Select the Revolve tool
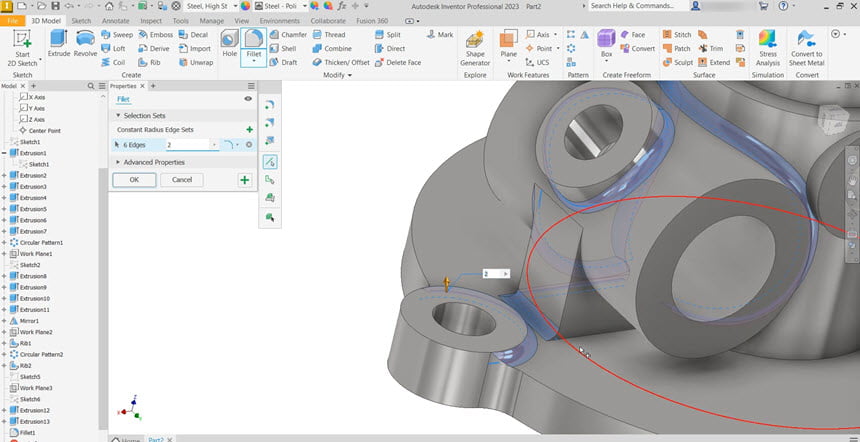 (85, 44)
